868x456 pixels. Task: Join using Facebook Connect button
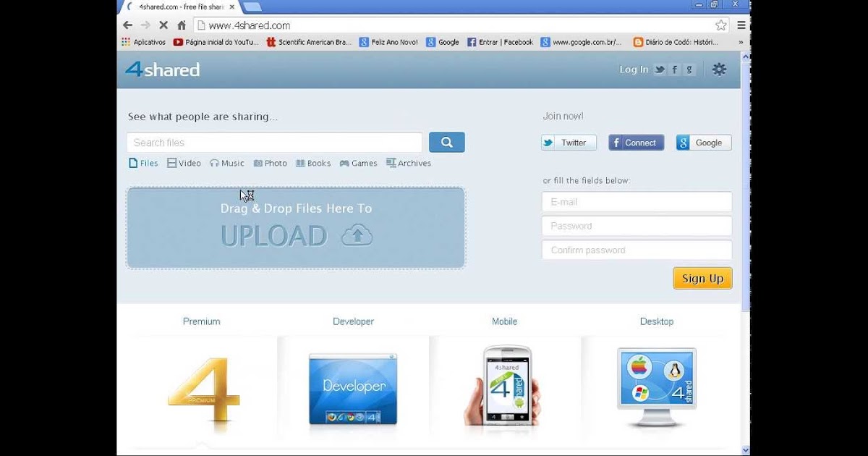coord(637,143)
